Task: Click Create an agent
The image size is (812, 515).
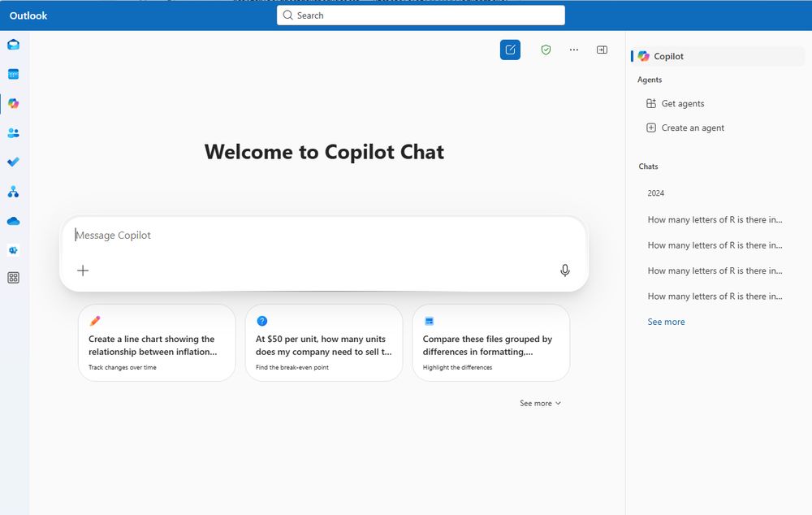Action: click(685, 128)
